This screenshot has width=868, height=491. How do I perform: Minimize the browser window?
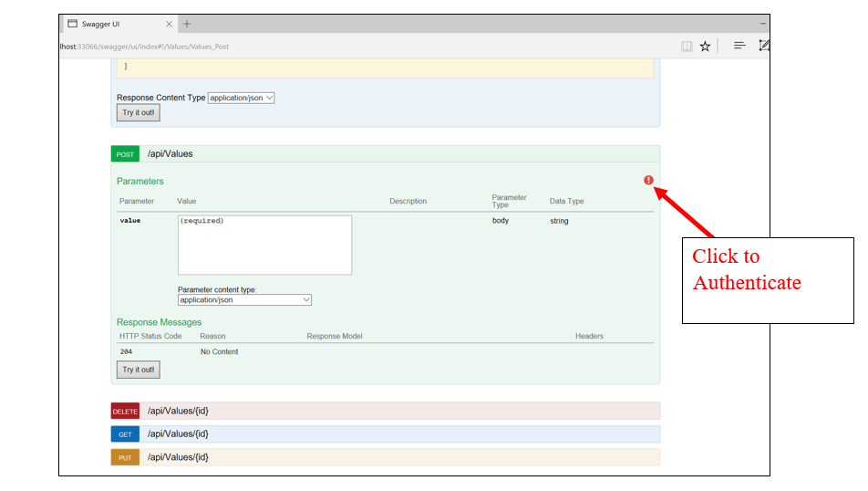(763, 24)
